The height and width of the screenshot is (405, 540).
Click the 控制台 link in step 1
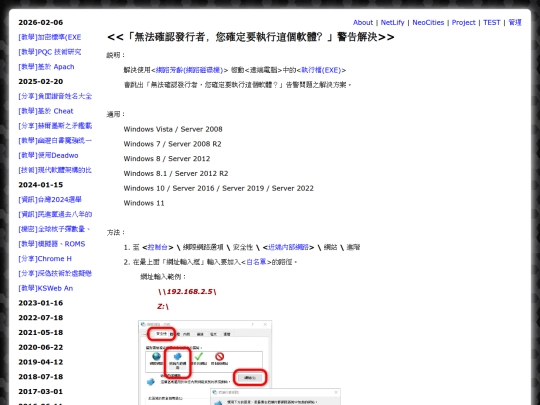[x=157, y=247]
